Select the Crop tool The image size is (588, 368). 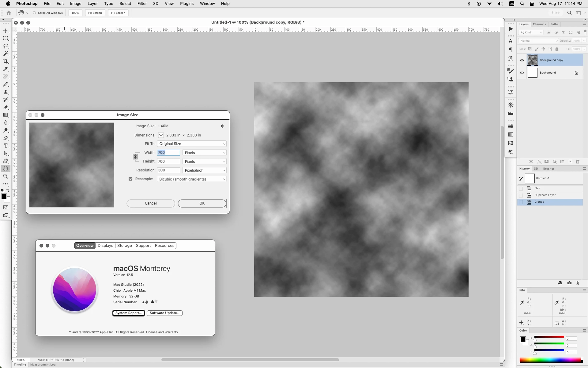(6, 61)
